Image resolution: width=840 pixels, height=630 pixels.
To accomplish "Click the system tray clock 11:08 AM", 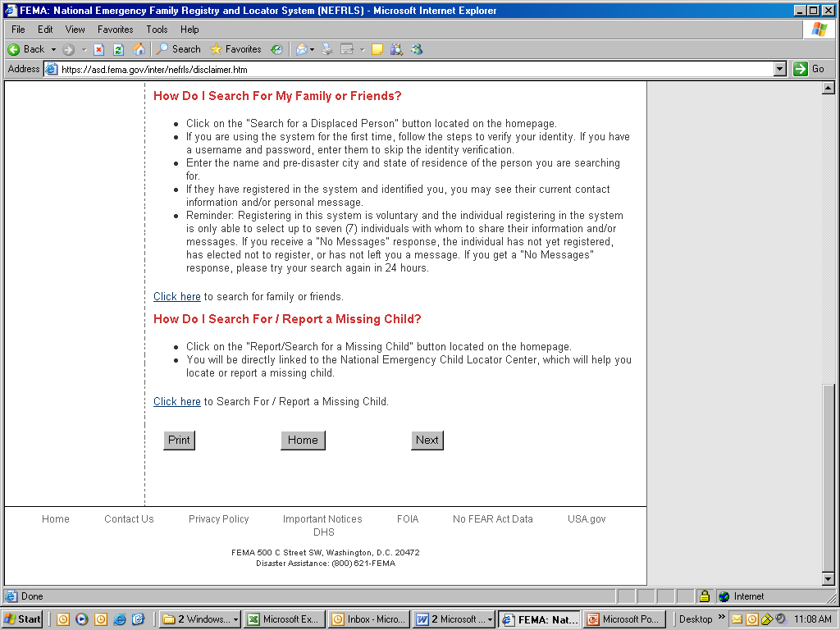I will [812, 619].
